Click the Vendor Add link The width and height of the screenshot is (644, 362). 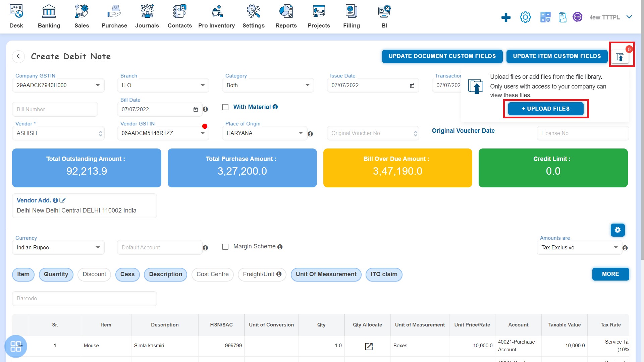point(34,200)
